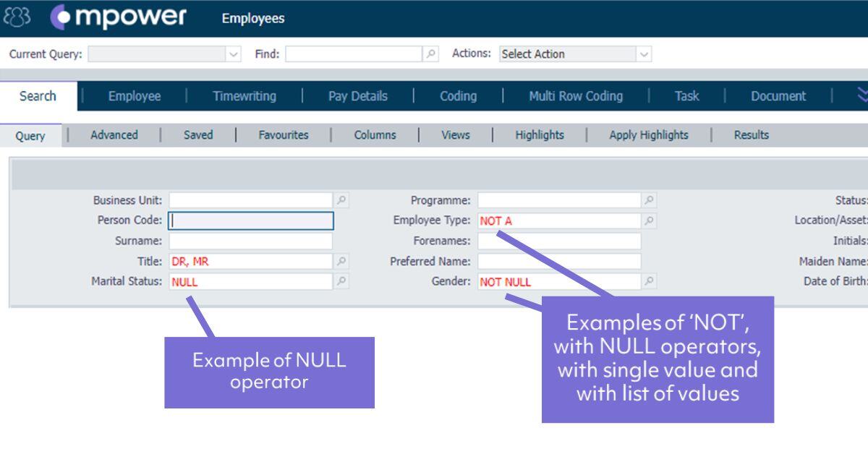This screenshot has height=454, width=868.
Task: Open Programme lookup magnifier icon
Action: (650, 200)
